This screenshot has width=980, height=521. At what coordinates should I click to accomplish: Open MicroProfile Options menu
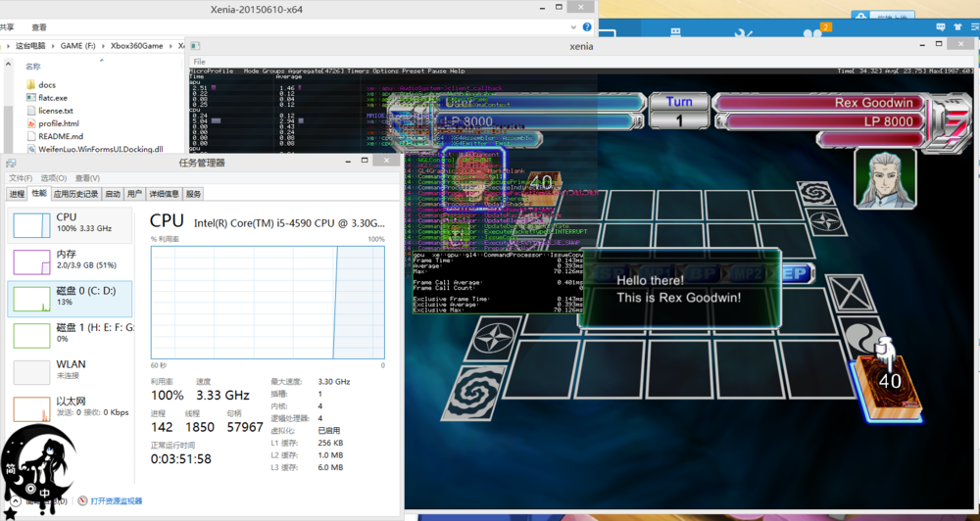pos(385,71)
